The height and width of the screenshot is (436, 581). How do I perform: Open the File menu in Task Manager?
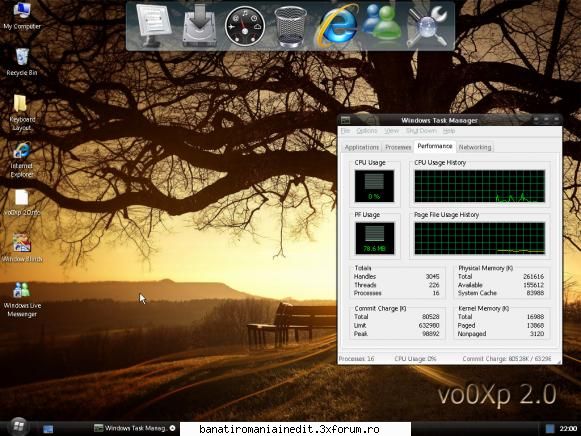tap(345, 131)
